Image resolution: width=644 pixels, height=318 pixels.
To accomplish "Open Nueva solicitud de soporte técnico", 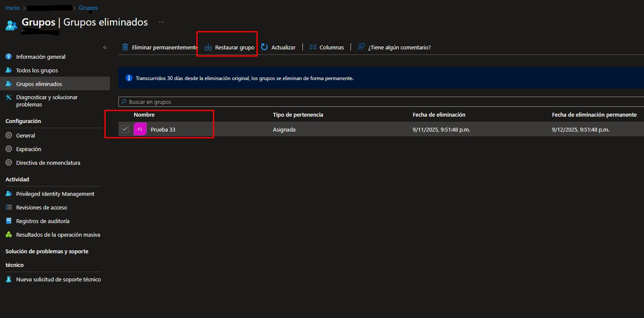I will [x=58, y=280].
